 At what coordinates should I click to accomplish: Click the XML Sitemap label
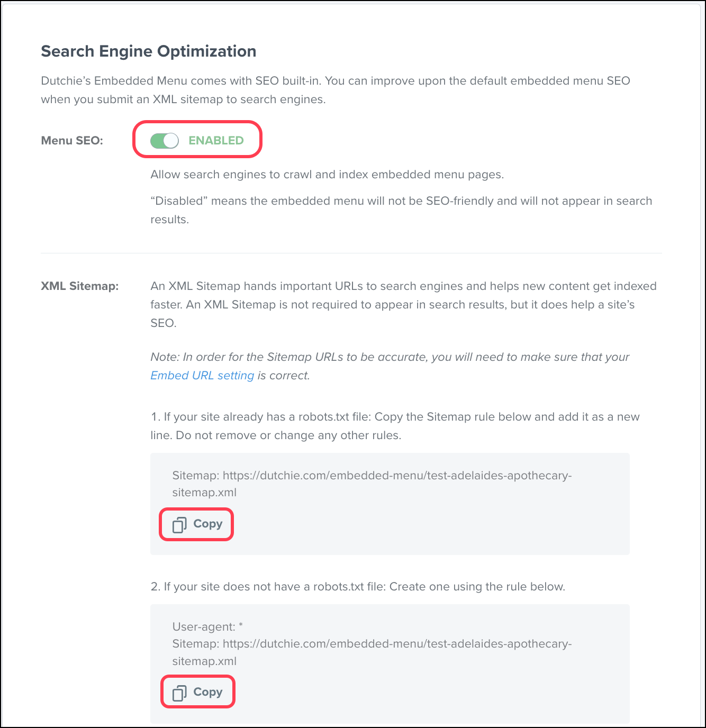pyautogui.click(x=80, y=286)
